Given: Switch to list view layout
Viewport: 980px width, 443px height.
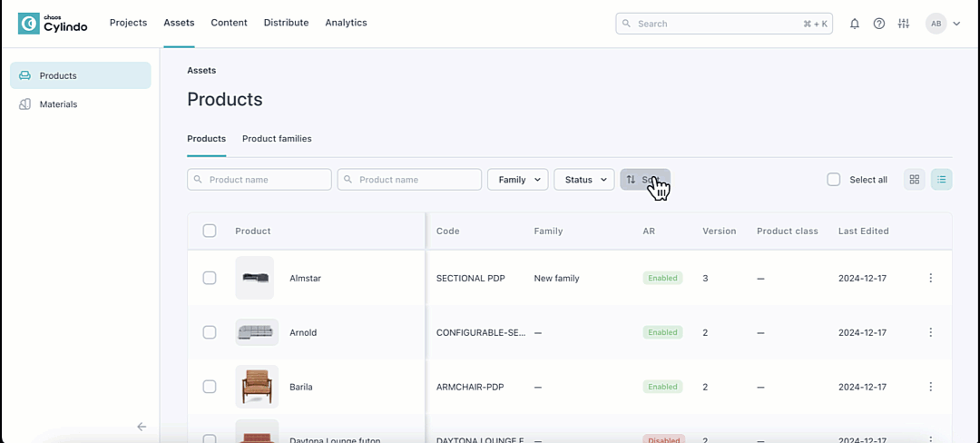Looking at the screenshot, I should coord(942,180).
